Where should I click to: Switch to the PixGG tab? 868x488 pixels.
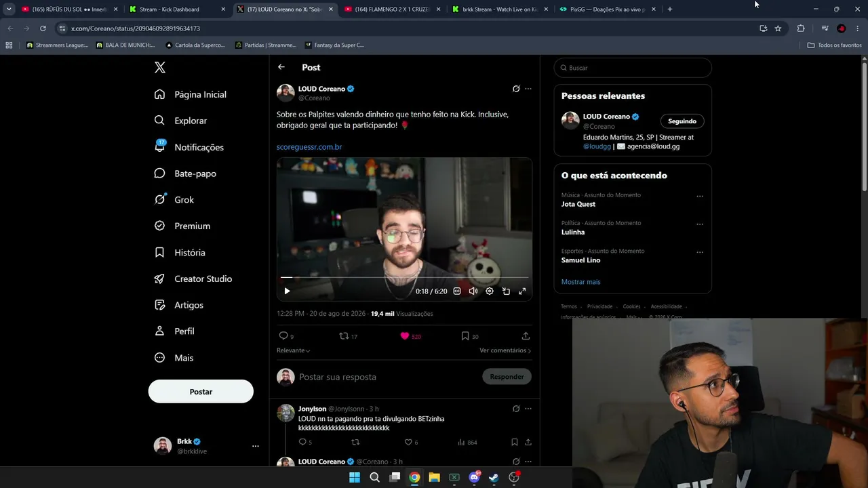point(608,9)
